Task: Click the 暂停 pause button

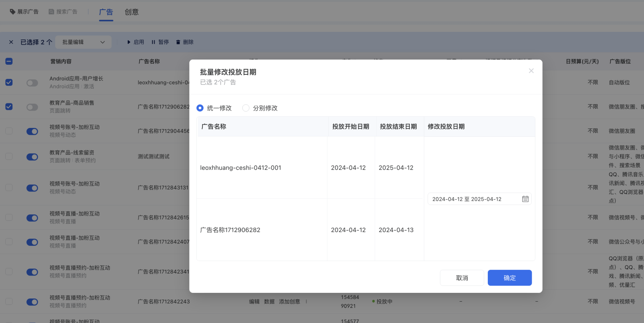Action: pos(160,42)
